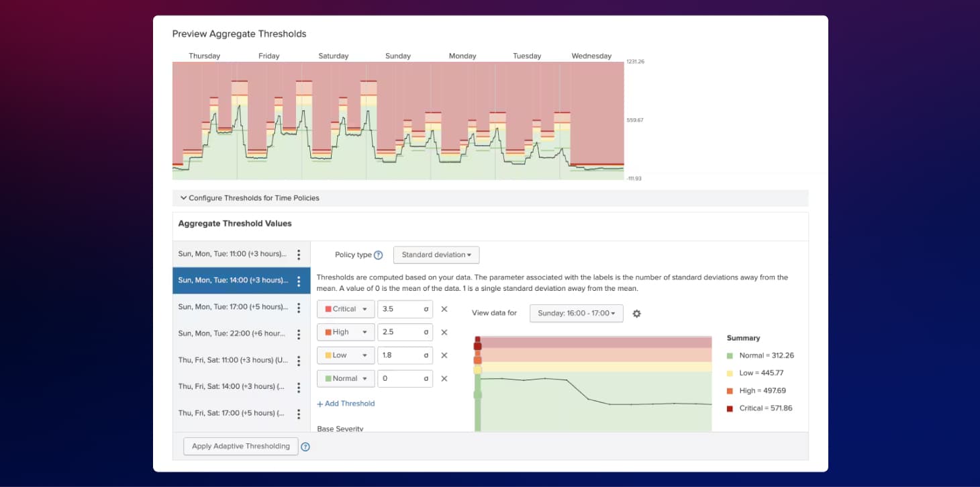Open the Sunday: 16:00 - 17:00 time selector
Viewport: 980px width, 487px height.
point(576,313)
